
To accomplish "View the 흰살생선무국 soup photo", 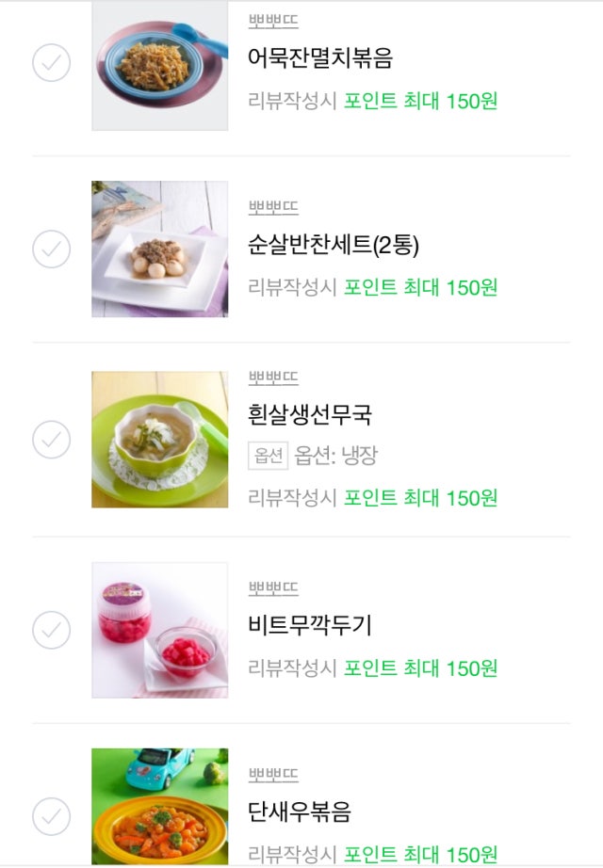I will coord(159,439).
